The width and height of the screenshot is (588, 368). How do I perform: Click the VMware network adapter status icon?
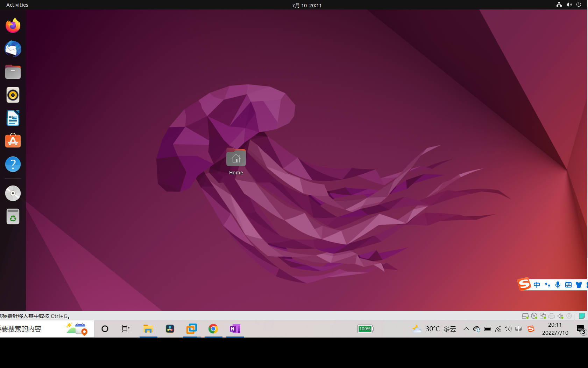tap(543, 316)
